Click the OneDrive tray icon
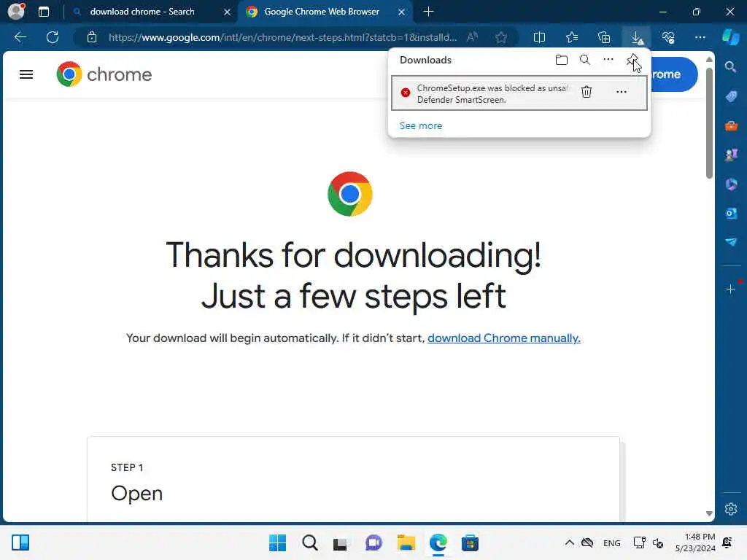This screenshot has height=560, width=747. click(587, 542)
